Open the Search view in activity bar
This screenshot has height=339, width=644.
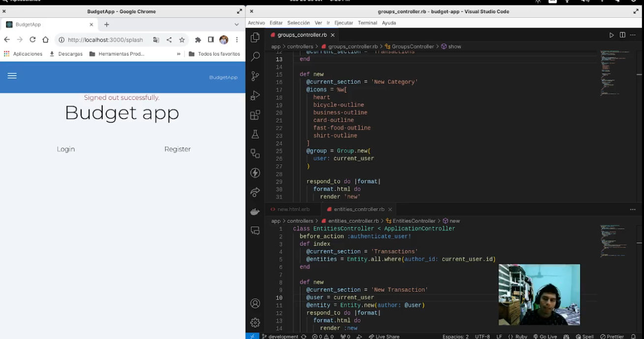(255, 57)
